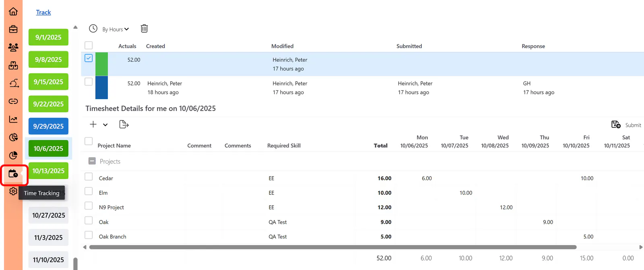The image size is (644, 270).
Task: Click the Submit button label
Action: point(633,125)
